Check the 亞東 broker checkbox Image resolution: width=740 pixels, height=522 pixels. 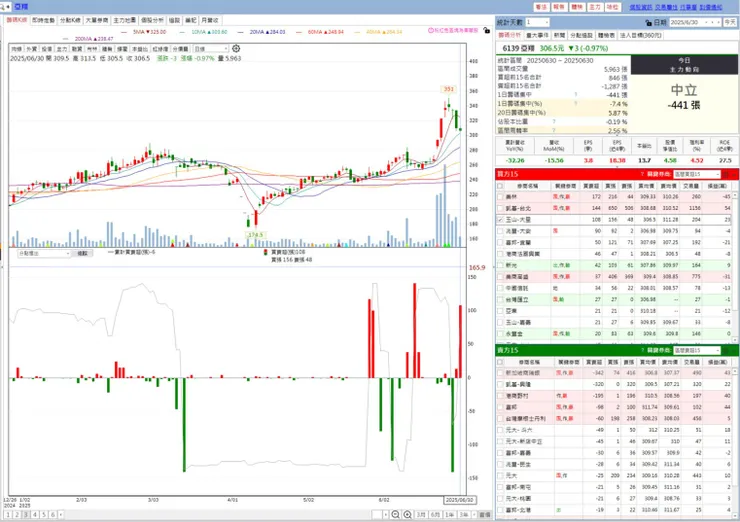coord(500,311)
